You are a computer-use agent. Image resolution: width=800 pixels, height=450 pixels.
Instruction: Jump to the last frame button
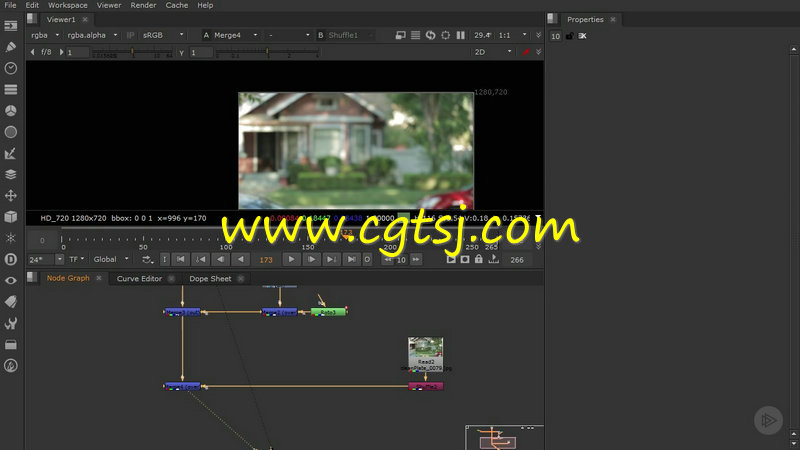point(351,260)
